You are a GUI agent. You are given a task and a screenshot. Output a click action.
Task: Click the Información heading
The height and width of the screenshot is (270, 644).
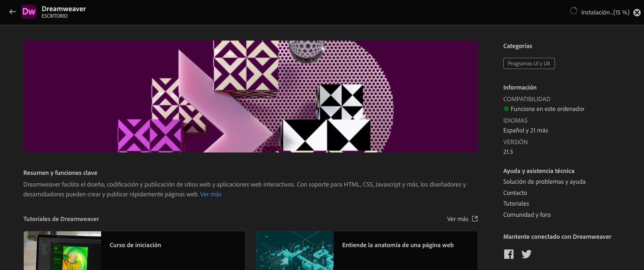coord(520,88)
